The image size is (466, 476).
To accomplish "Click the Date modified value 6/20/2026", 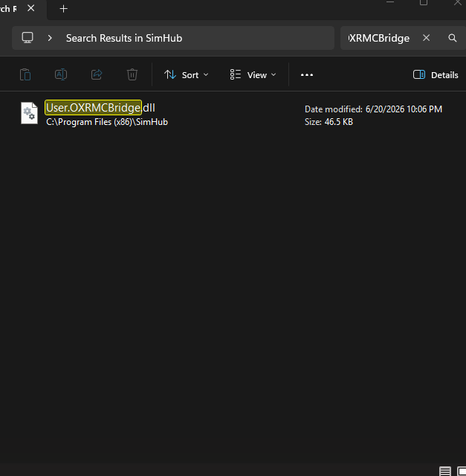I will (x=404, y=109).
